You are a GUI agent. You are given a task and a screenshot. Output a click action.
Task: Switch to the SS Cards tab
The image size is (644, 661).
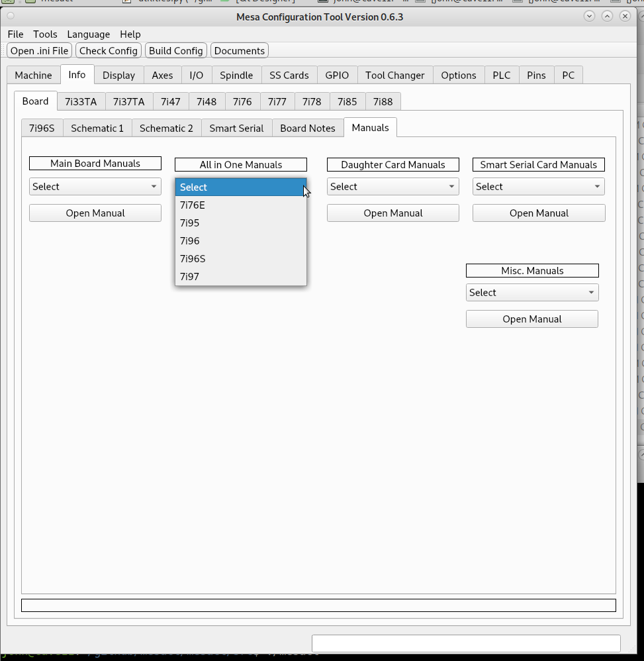pos(289,75)
